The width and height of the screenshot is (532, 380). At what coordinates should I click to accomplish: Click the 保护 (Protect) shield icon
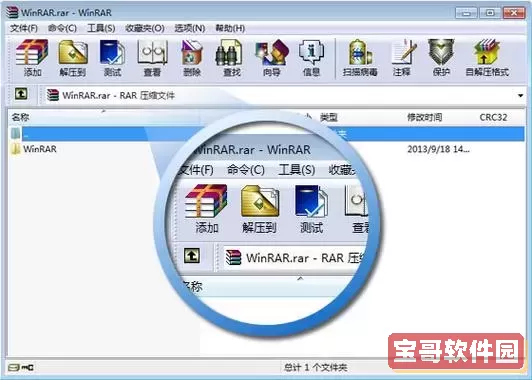tap(441, 52)
